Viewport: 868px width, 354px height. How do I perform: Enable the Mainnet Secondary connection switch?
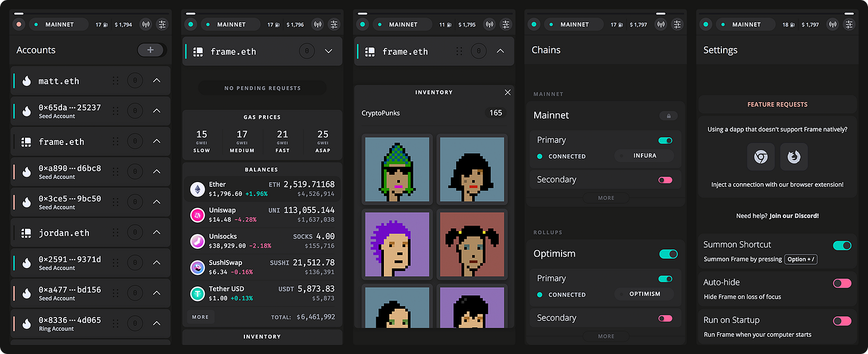(665, 180)
